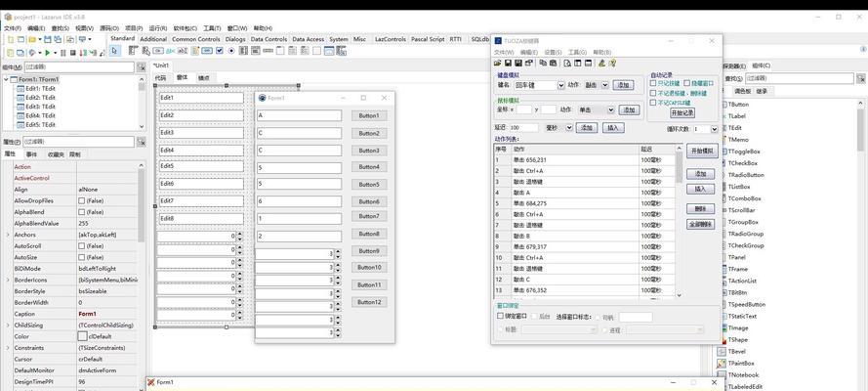This screenshot has width=868, height=391.
Task: Open the 循环次数 loop count dropdown
Action: pyautogui.click(x=715, y=129)
